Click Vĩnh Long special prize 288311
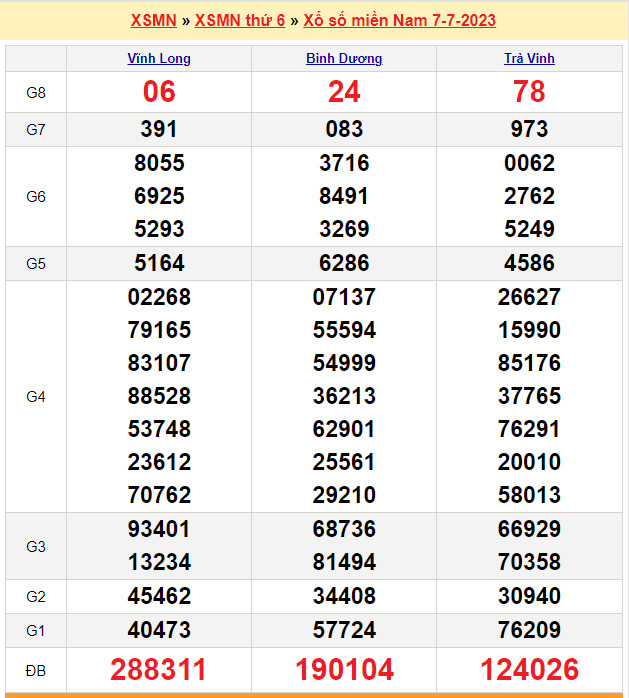629x698 pixels. point(159,669)
